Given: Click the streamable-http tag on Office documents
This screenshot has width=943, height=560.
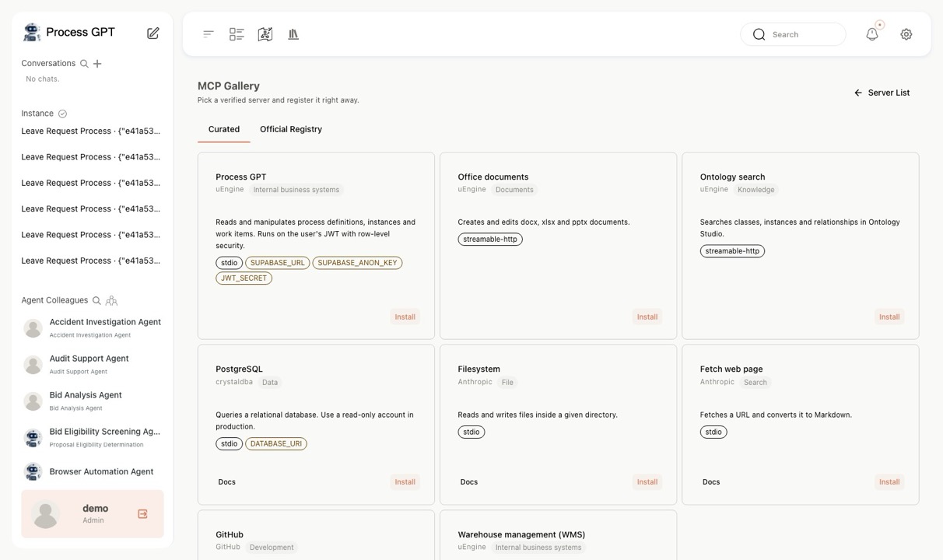Looking at the screenshot, I should (x=490, y=240).
